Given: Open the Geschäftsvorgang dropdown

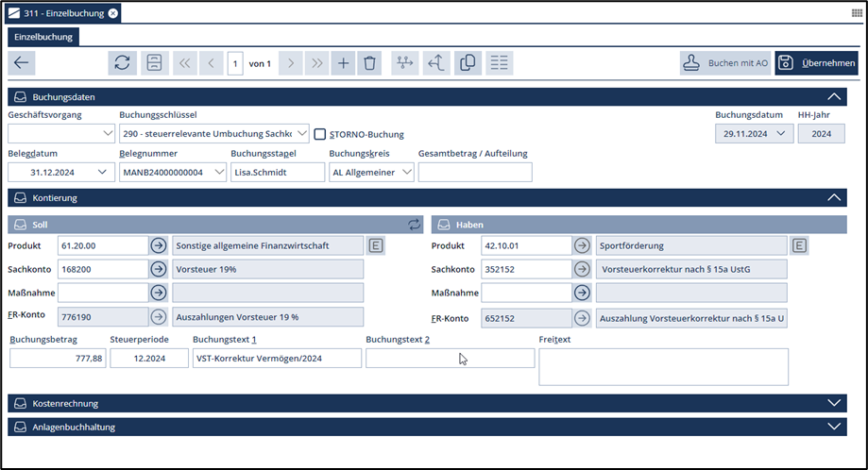Looking at the screenshot, I should tap(61, 134).
